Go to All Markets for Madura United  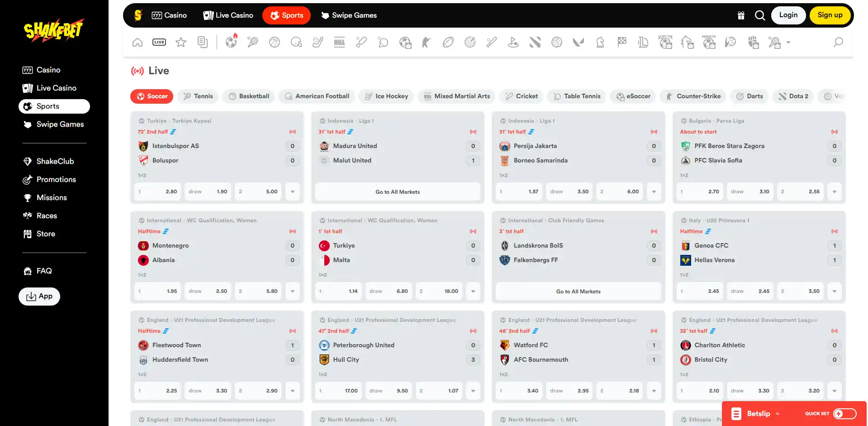(398, 191)
